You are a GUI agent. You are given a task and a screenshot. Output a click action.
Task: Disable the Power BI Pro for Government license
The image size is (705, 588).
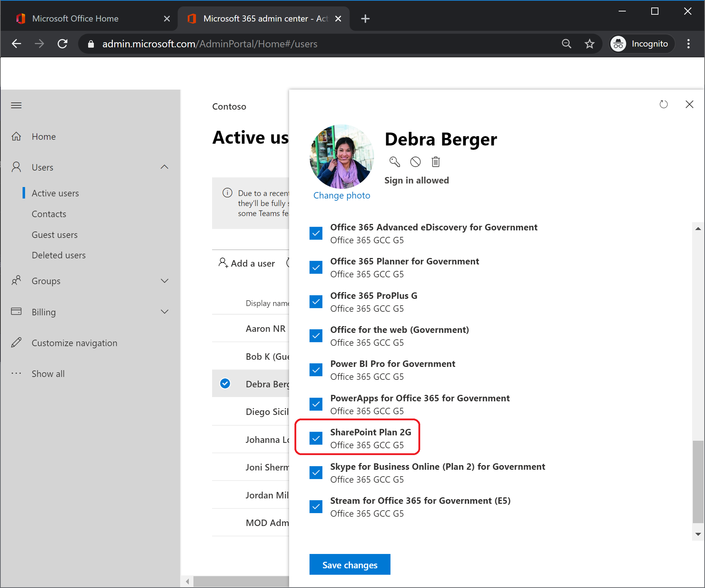tap(316, 369)
